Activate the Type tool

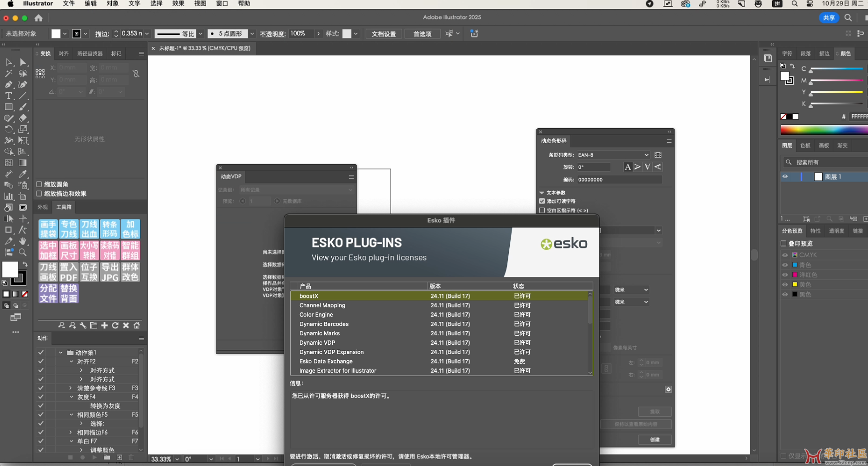[x=8, y=96]
